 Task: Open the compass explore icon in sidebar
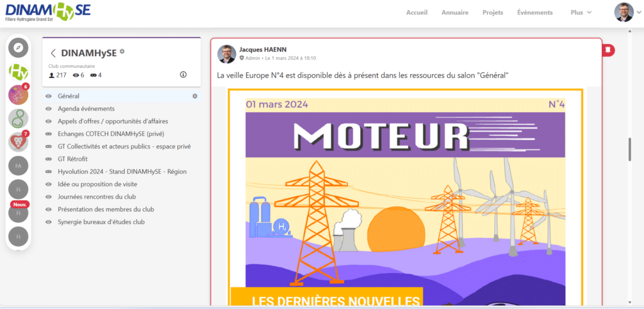pos(18,48)
